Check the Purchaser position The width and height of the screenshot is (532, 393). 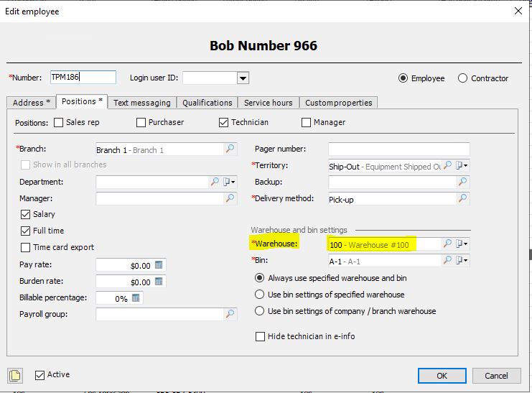[141, 122]
